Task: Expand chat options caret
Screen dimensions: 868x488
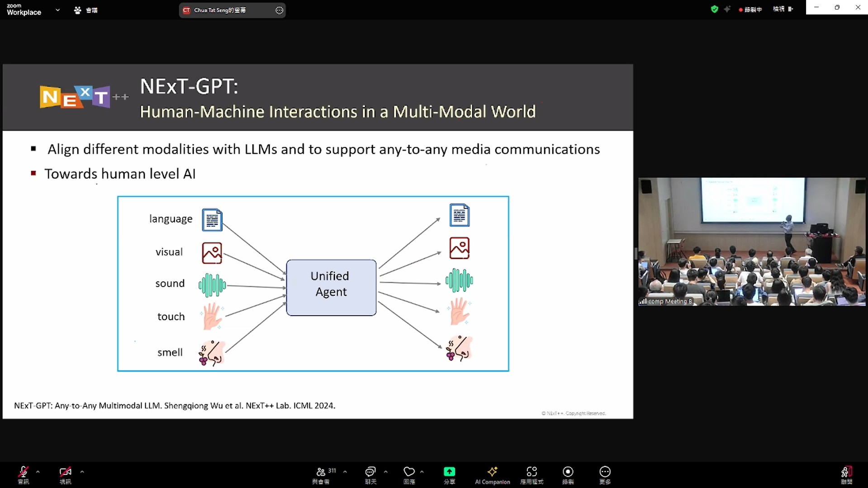Action: 385,472
